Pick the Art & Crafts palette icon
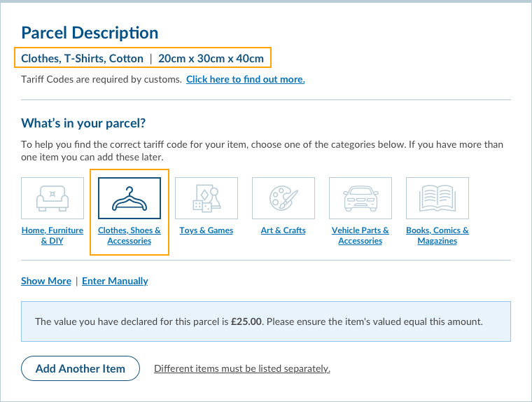 283,198
